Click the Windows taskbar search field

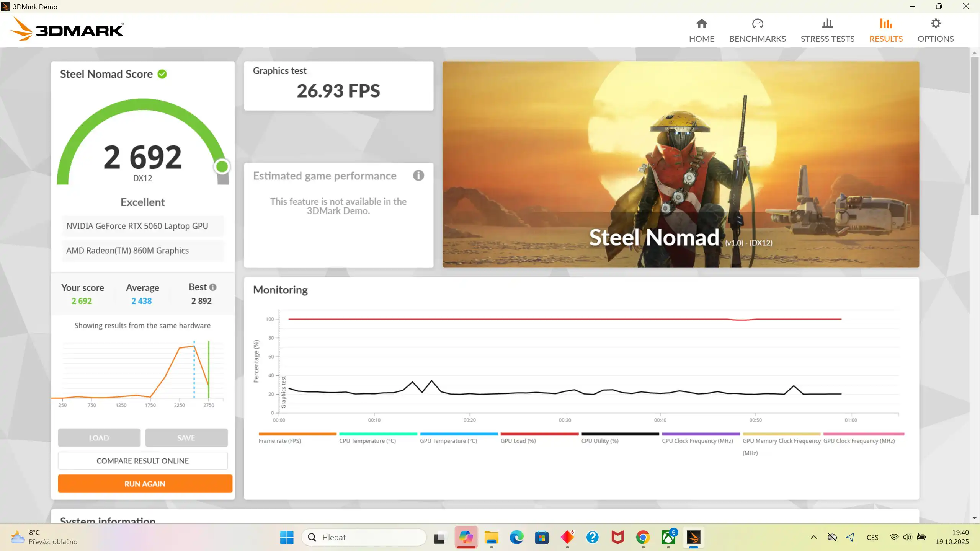click(x=364, y=537)
